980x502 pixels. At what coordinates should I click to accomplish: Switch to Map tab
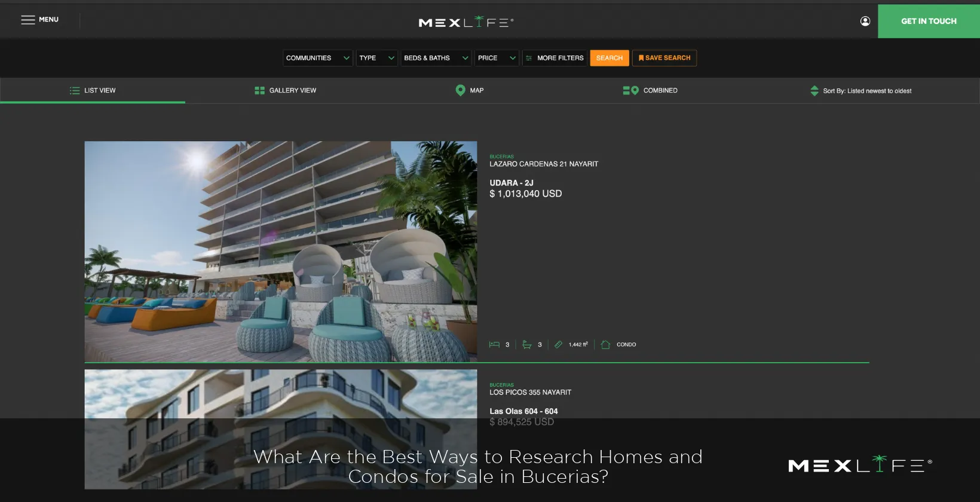pos(470,91)
